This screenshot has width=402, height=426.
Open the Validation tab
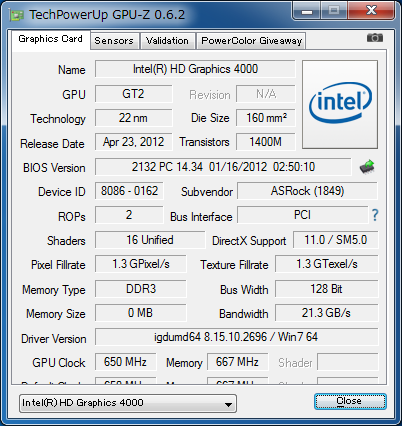click(x=167, y=41)
